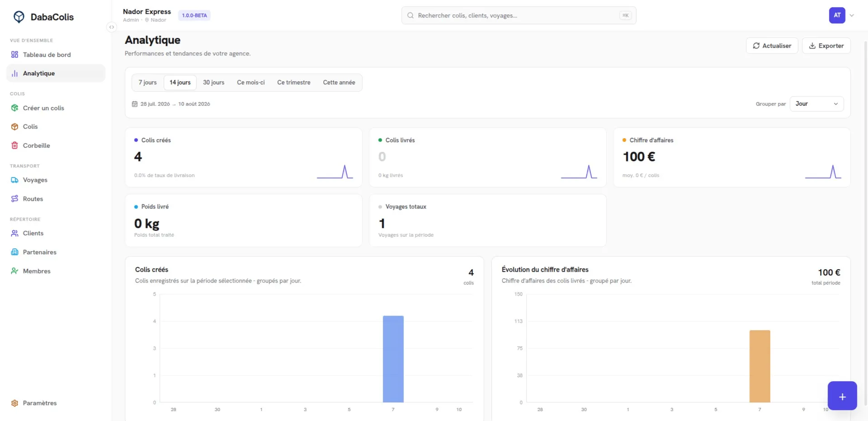The width and height of the screenshot is (868, 421).
Task: Go to Créer un colis page
Action: point(56,108)
